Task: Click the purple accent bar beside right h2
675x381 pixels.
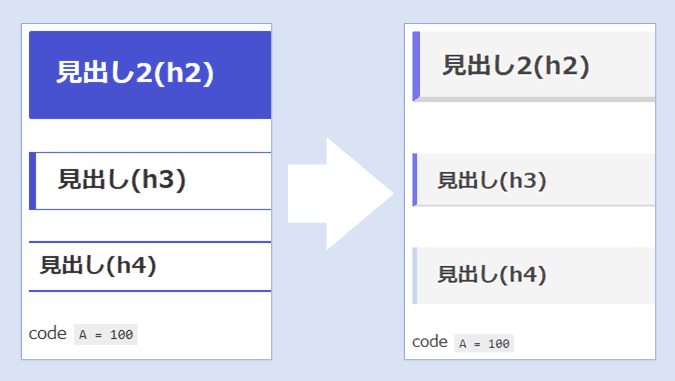Action: [416, 66]
